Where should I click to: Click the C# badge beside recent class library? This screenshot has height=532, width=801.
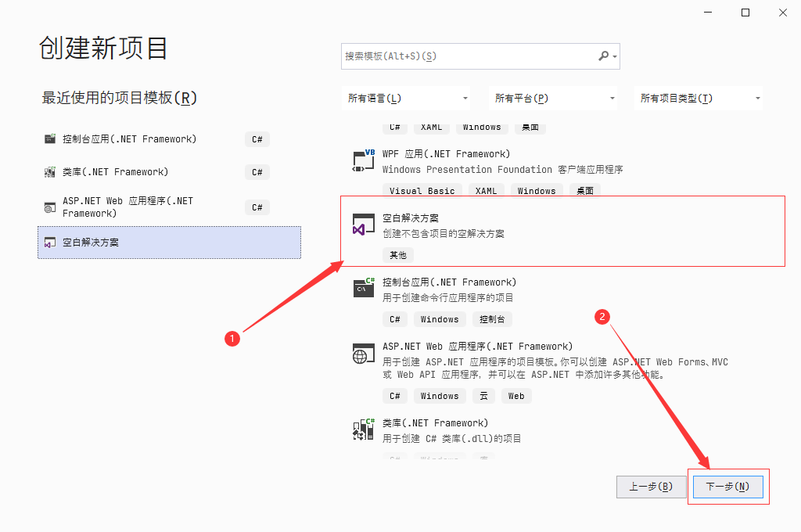(x=257, y=172)
